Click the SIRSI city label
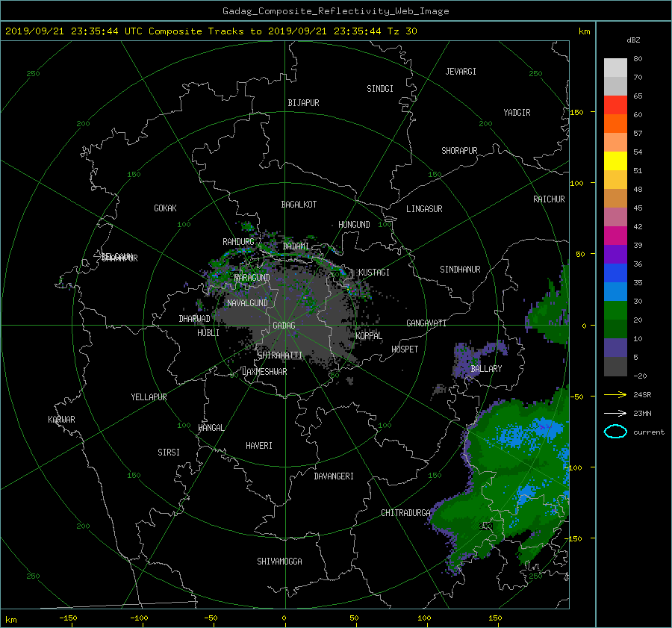 (169, 453)
